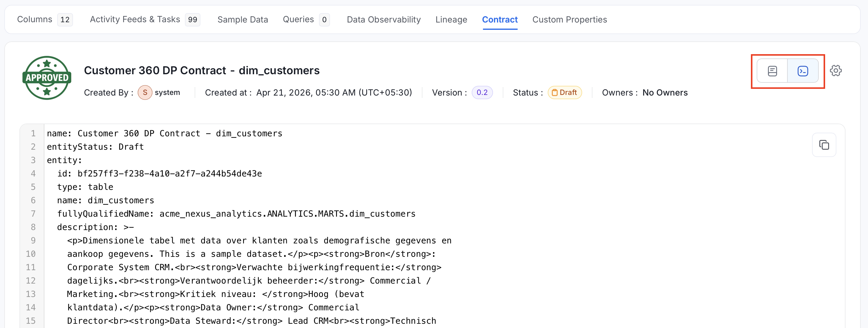This screenshot has height=328, width=868.
Task: Click the 'type: table' code line
Action: 85,187
